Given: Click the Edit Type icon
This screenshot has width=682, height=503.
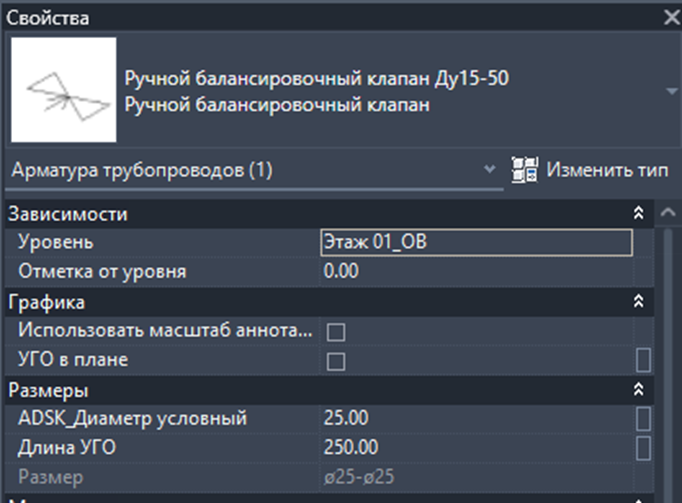Looking at the screenshot, I should click(525, 170).
